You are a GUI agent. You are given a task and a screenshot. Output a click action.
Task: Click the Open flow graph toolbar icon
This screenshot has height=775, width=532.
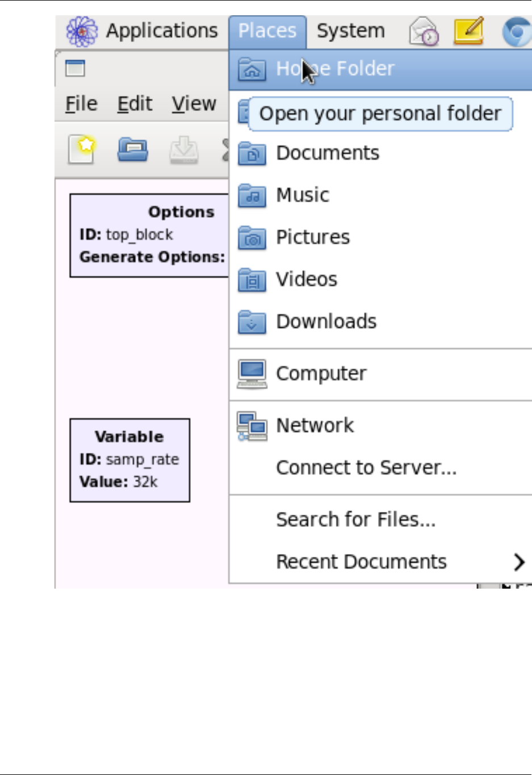132,149
